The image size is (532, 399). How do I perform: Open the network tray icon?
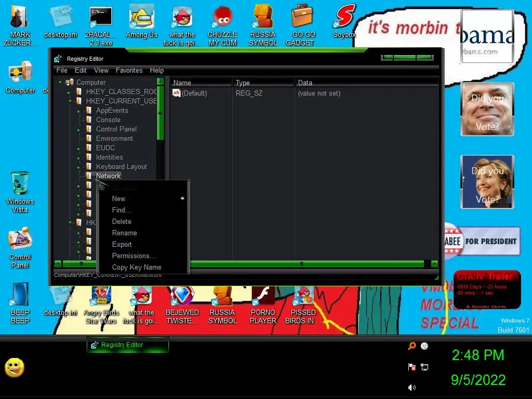tap(424, 367)
